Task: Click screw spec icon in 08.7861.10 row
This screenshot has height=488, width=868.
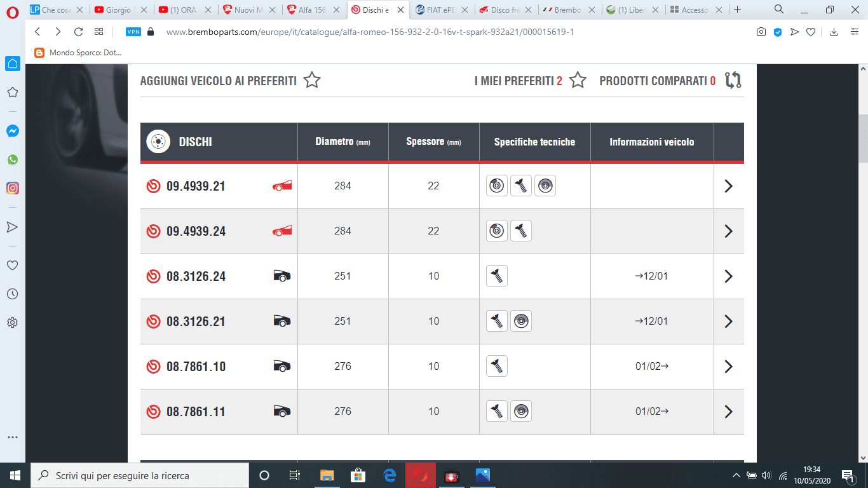Action: coord(497,366)
